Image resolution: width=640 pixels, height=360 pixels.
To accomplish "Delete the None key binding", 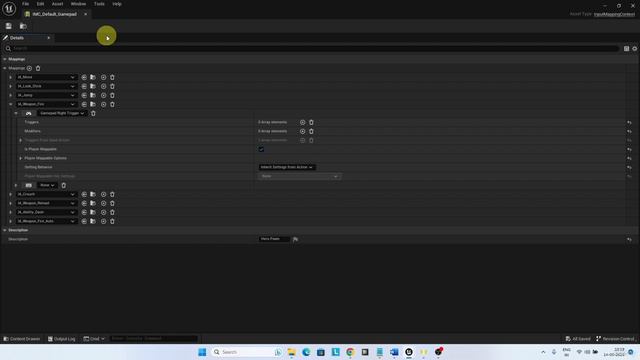I will (64, 185).
